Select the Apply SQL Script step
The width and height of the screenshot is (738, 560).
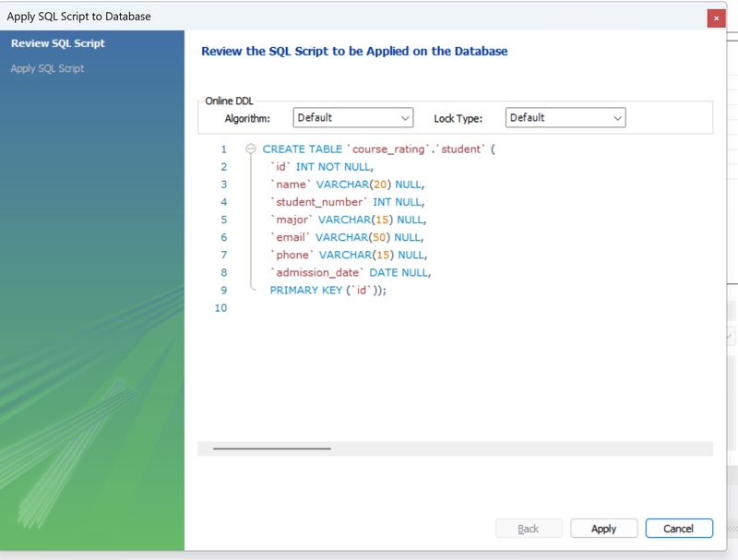tap(48, 68)
